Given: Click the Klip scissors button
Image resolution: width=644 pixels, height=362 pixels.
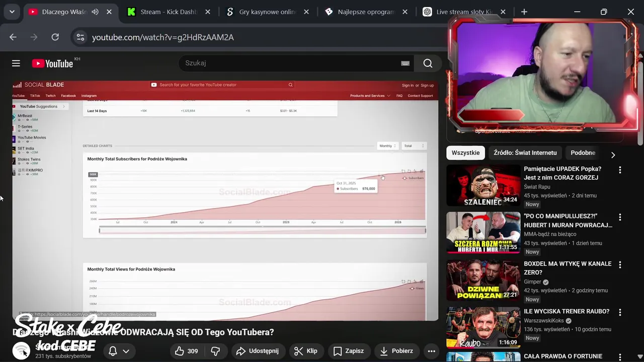Looking at the screenshot, I should click(306, 351).
